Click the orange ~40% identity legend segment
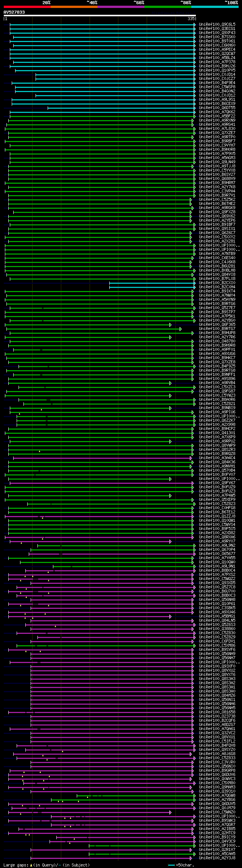Viewport: 242px width, 868px height. [74, 7]
